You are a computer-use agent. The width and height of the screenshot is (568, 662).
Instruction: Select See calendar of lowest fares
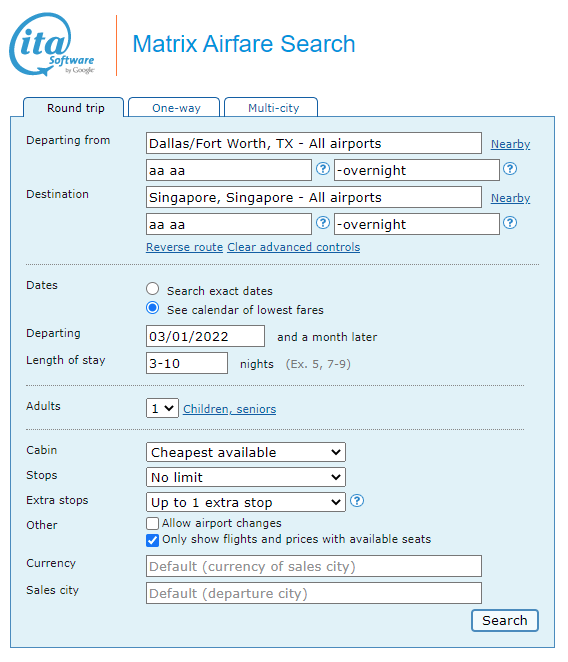click(152, 308)
